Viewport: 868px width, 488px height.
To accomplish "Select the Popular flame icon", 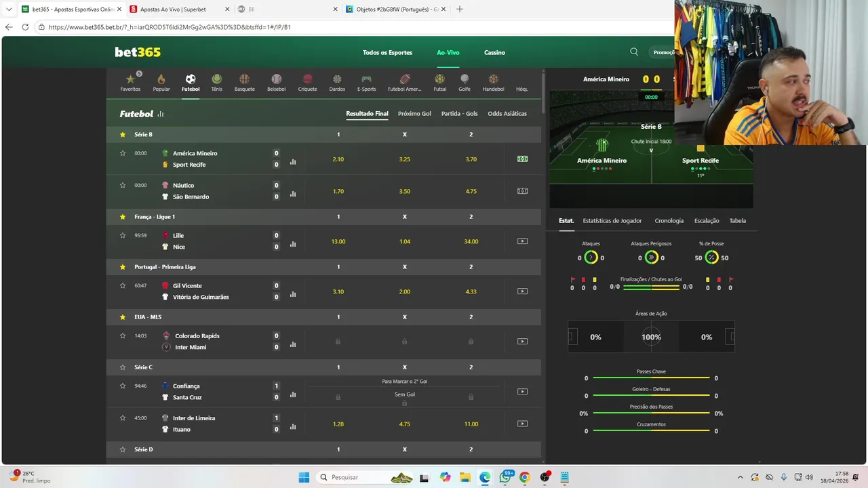I will click(161, 83).
